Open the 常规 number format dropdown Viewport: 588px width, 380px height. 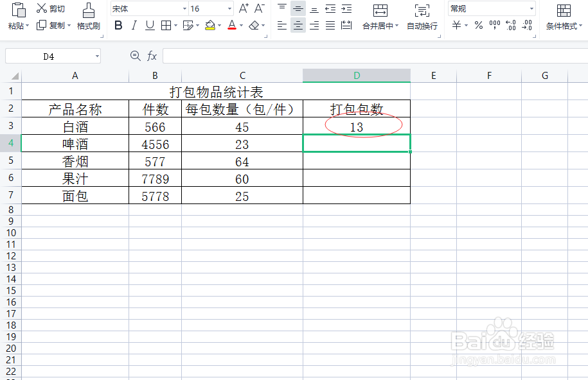click(x=531, y=9)
